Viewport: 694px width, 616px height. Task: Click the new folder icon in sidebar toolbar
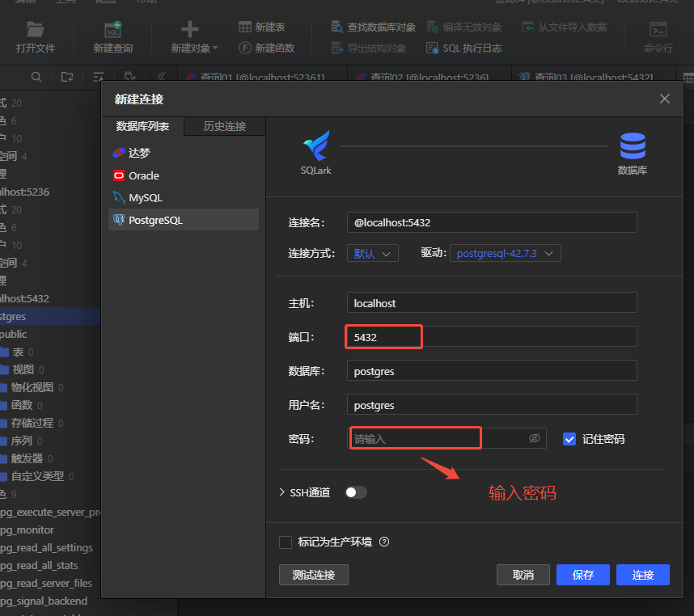67,77
